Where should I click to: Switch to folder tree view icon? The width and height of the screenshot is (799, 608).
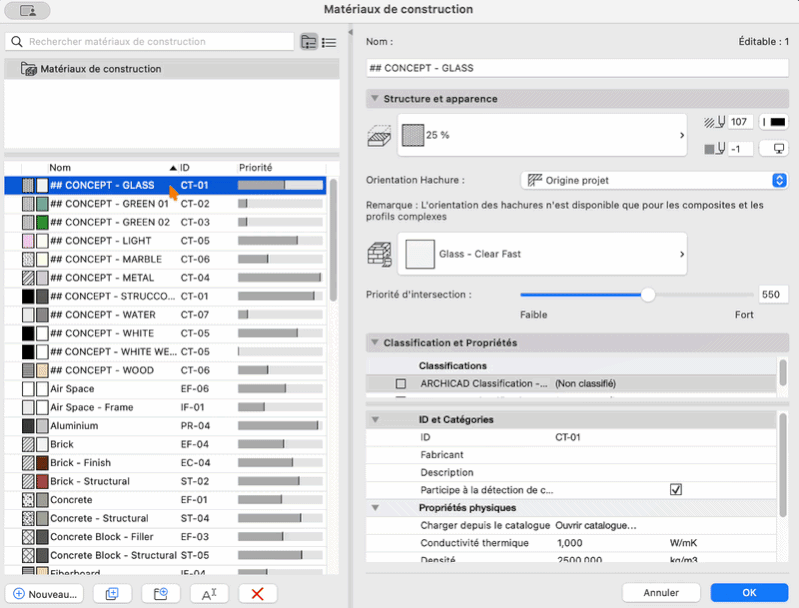308,42
